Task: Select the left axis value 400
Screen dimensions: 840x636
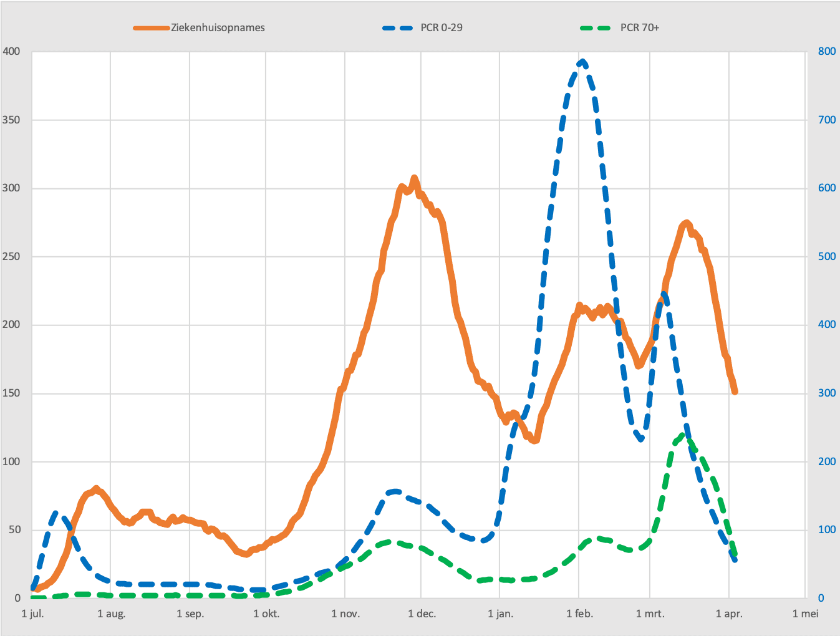Action: coord(11,52)
